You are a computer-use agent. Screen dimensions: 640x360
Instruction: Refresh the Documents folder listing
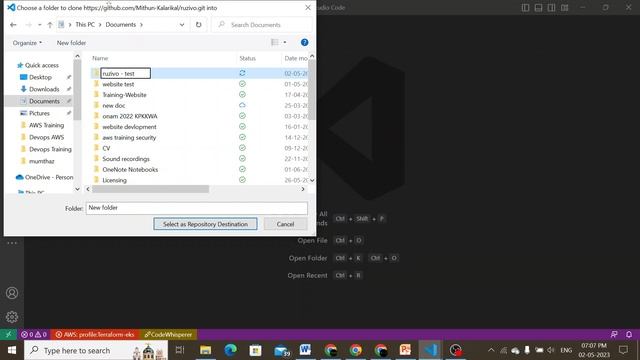click(198, 24)
